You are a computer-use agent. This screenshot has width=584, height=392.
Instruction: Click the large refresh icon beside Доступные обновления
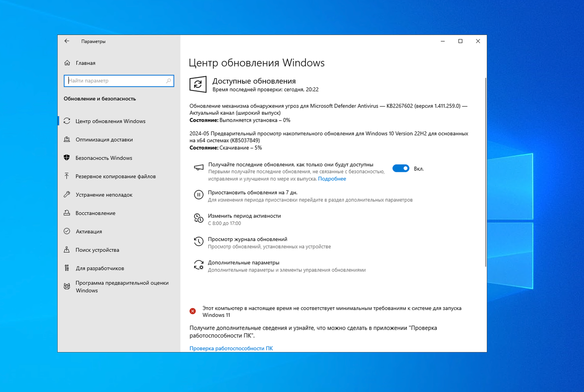(198, 84)
